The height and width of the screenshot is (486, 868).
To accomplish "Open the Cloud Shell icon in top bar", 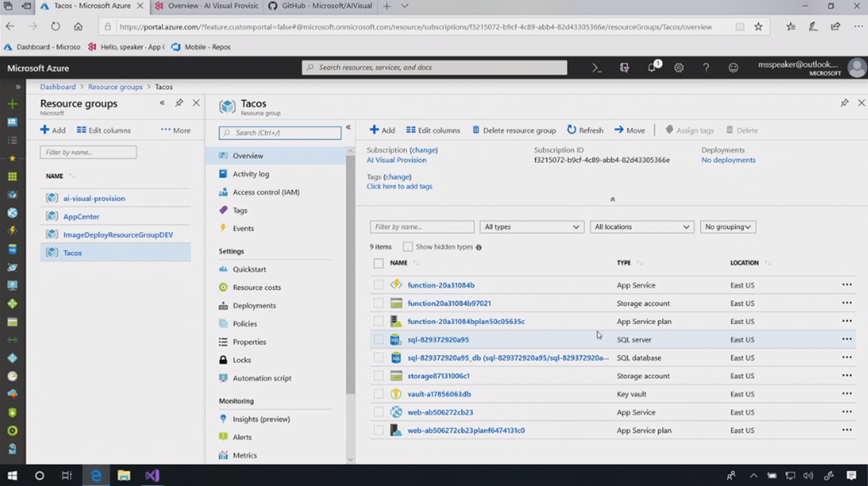I will pos(597,68).
